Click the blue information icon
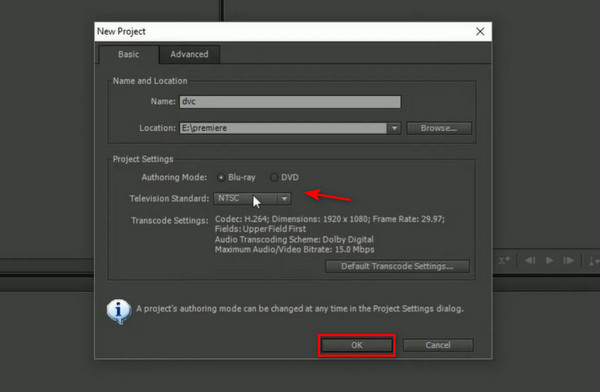This screenshot has height=392, width=600. point(119,311)
